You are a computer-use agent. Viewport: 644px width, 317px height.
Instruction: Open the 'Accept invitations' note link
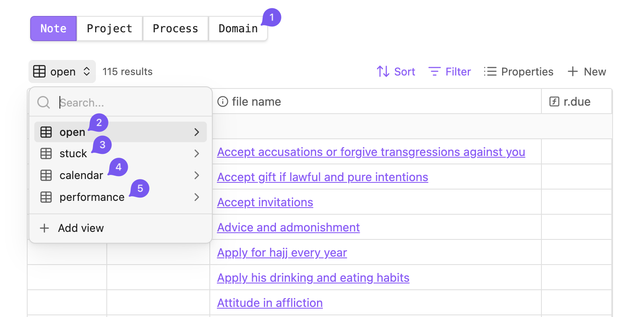pyautogui.click(x=265, y=202)
